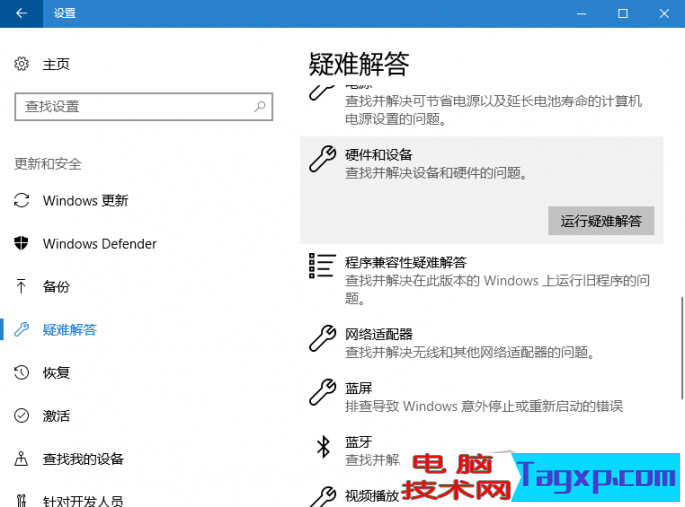685x507 pixels.
Task: Click the 疑难解答 wrench icon in sidebar
Action: click(x=21, y=329)
